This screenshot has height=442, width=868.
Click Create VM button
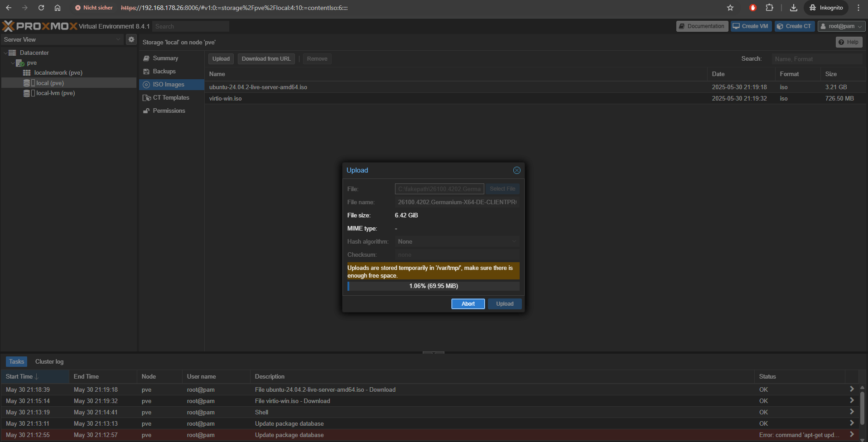click(x=751, y=26)
